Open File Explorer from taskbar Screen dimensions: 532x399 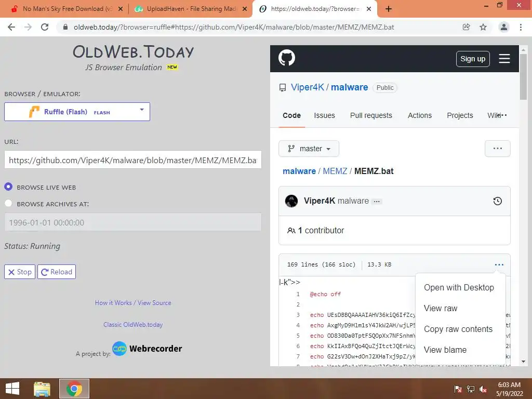pyautogui.click(x=42, y=389)
